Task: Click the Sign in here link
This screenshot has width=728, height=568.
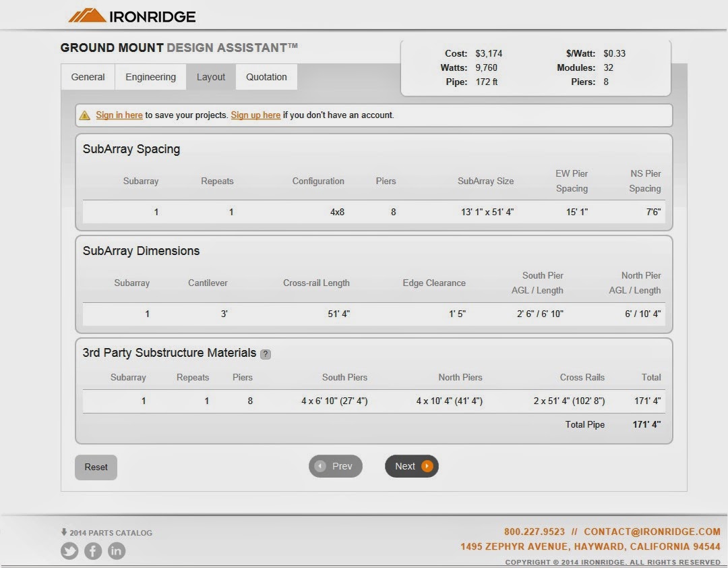Action: tap(119, 115)
